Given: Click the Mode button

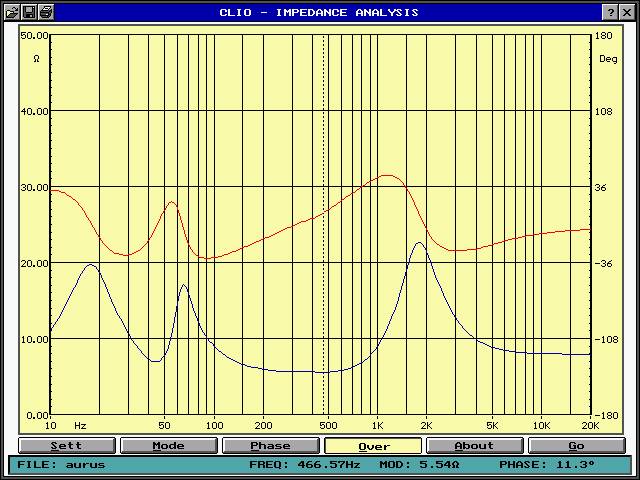Looking at the screenshot, I should tap(169, 446).
